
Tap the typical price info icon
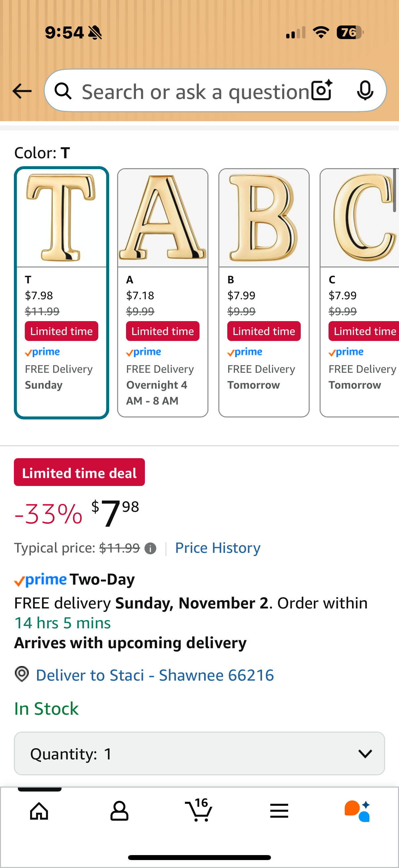tap(151, 548)
